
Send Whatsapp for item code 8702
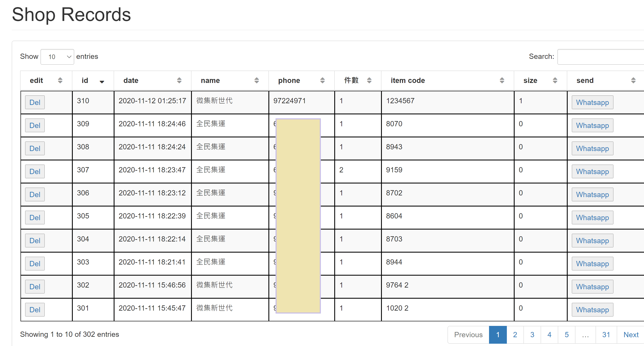coord(592,195)
